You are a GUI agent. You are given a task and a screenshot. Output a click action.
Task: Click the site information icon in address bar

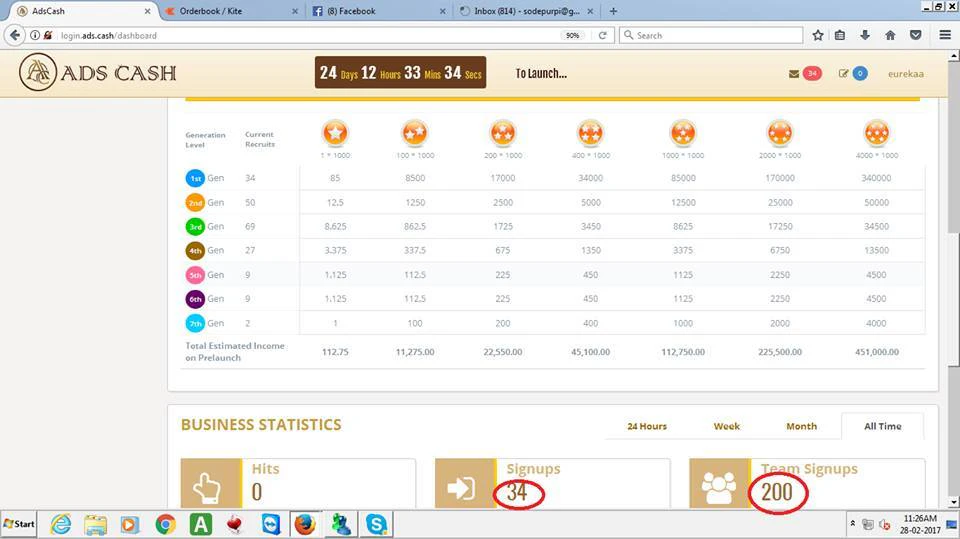(x=35, y=36)
